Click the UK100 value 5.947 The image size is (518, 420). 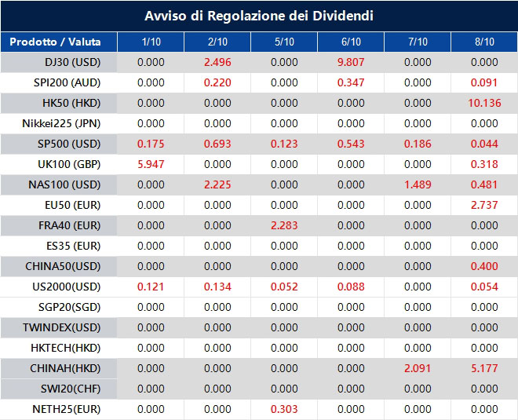click(151, 164)
